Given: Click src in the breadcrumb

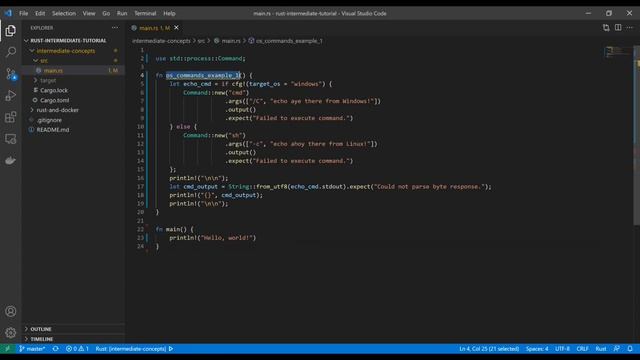Looking at the screenshot, I should tap(201, 41).
